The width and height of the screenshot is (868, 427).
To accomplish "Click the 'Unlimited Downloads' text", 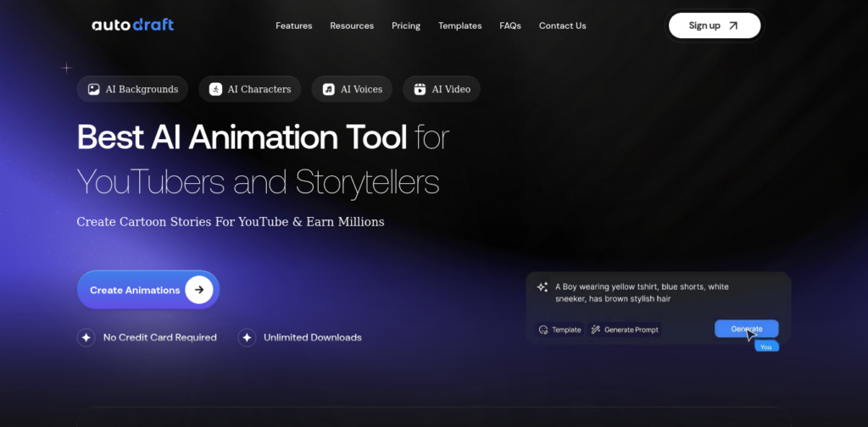I will tap(313, 337).
